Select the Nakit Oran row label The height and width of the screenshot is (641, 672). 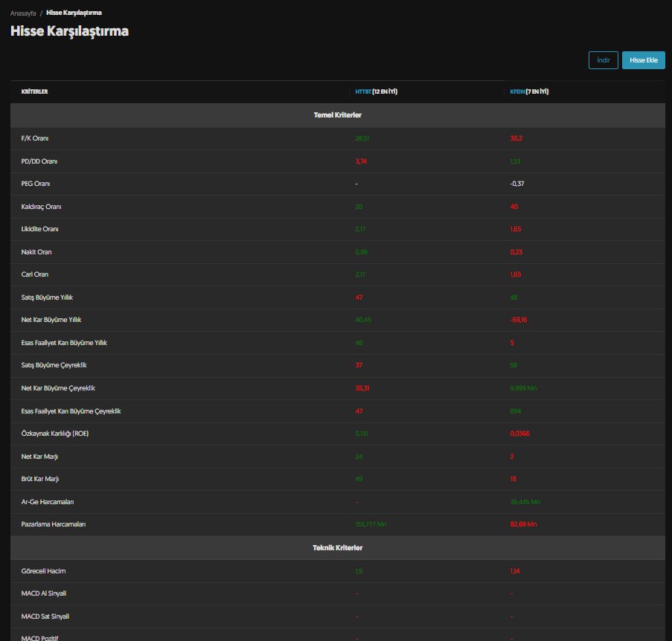[36, 252]
